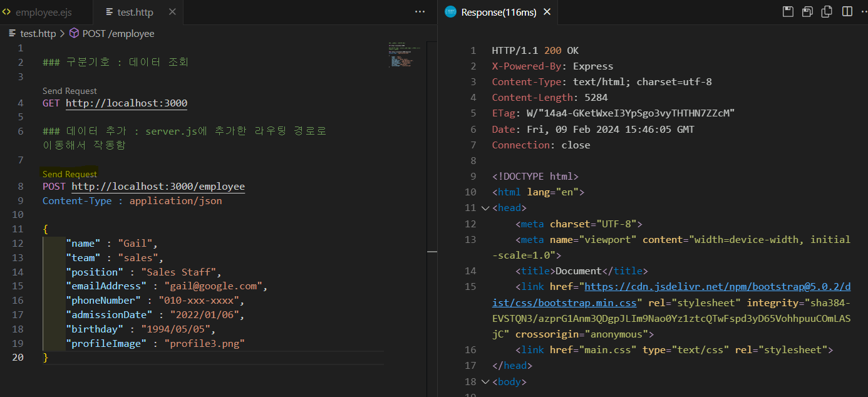Viewport: 868px width, 397px height.
Task: Click the Split Editor icon in Response pane
Action: click(x=847, y=12)
